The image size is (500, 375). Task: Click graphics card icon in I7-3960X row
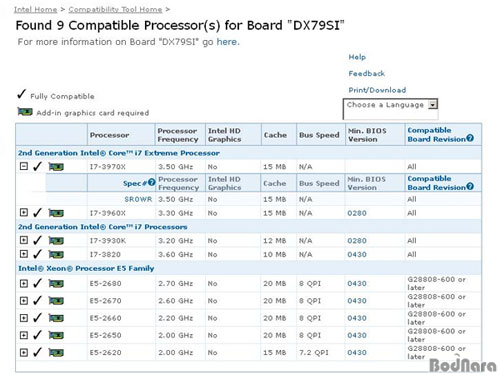coord(56,213)
